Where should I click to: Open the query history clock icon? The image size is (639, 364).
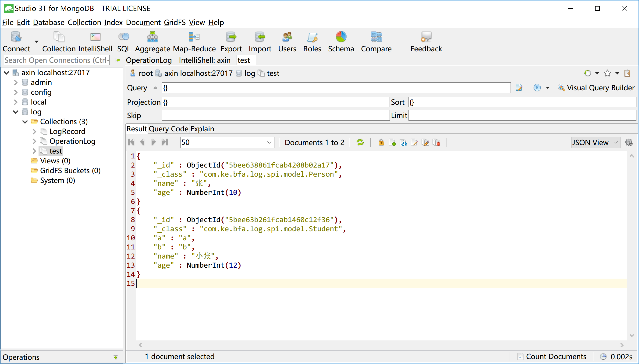click(x=587, y=73)
